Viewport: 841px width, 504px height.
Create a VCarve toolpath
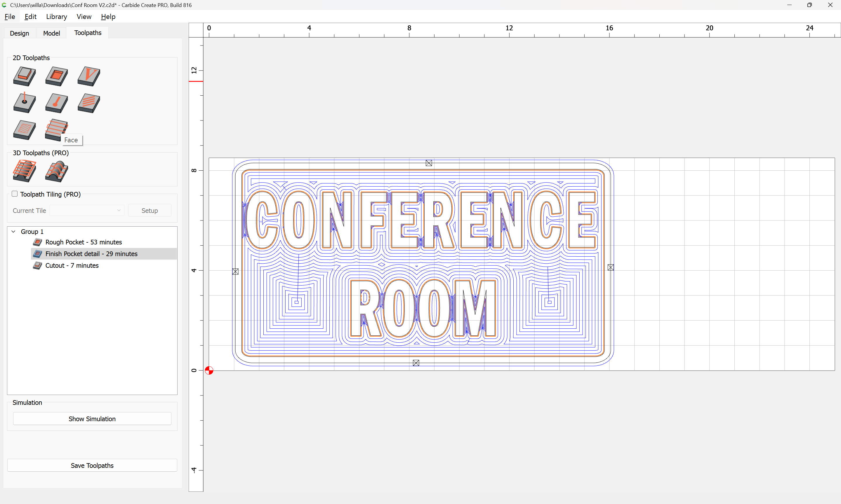pos(89,76)
